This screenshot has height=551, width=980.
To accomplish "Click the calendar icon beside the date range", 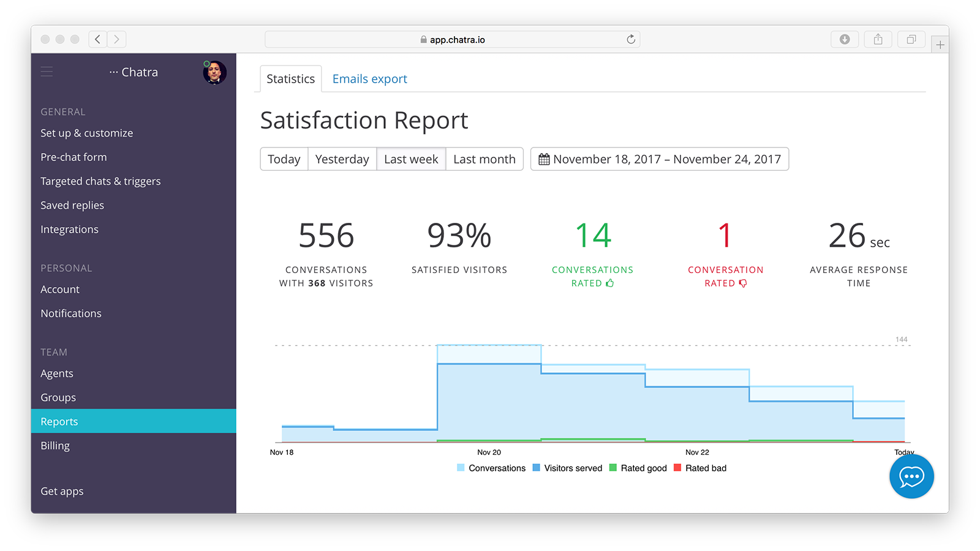I will [544, 159].
